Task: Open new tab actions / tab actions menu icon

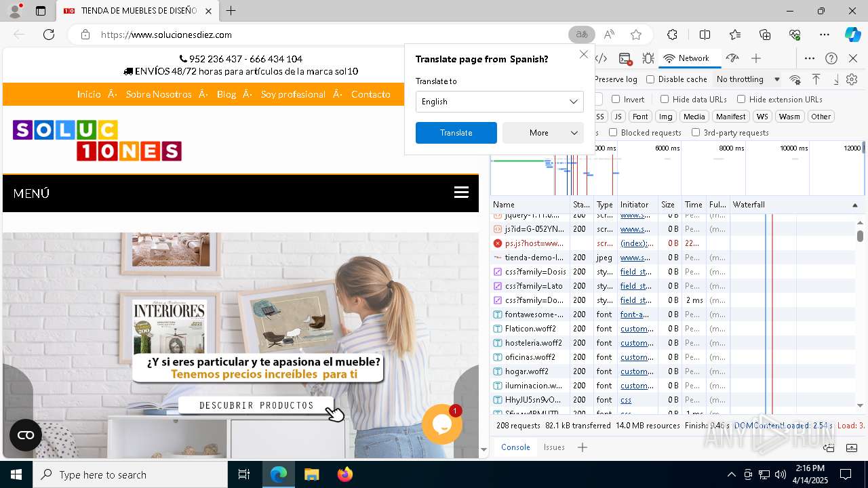Action: [40, 11]
